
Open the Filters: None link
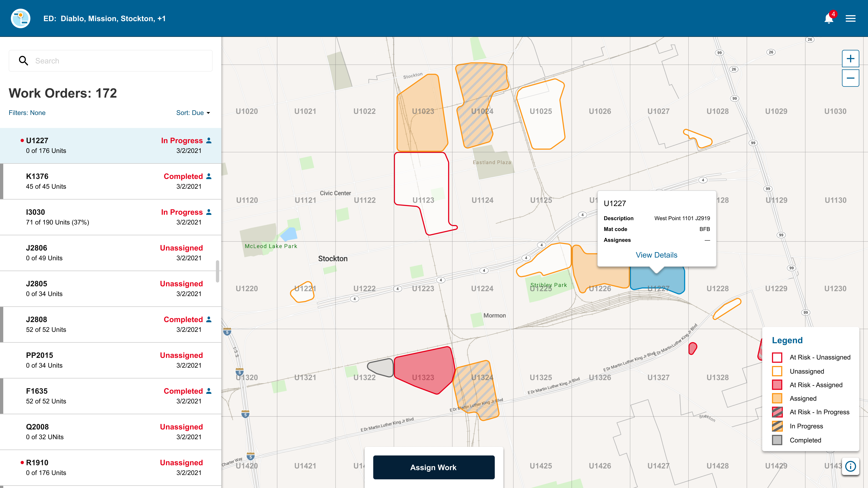click(27, 113)
